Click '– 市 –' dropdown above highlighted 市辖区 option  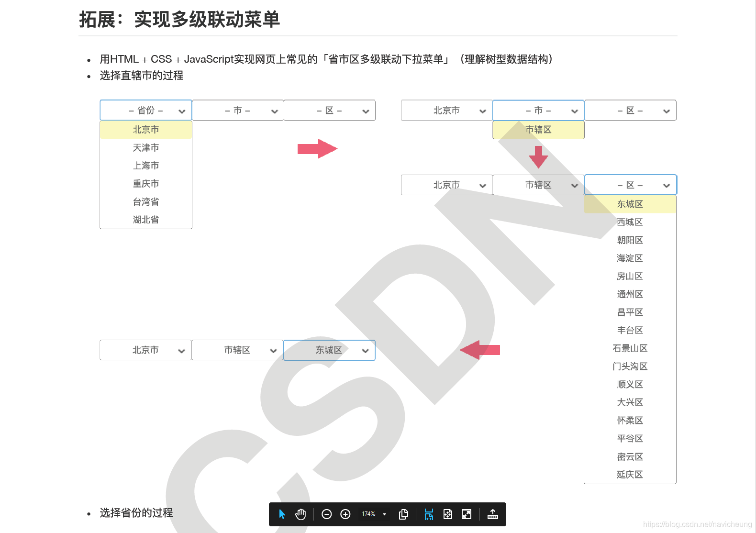[x=538, y=111]
